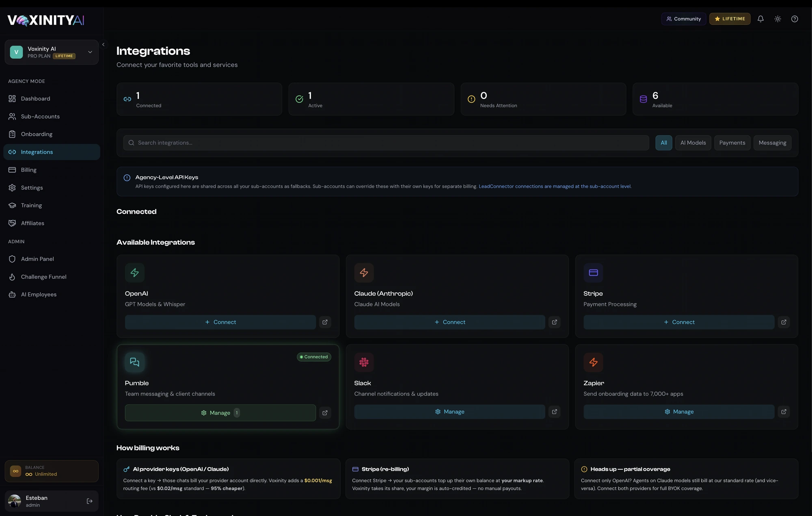Click the Voxinity AI logo
Image resolution: width=812 pixels, height=516 pixels.
pos(46,20)
